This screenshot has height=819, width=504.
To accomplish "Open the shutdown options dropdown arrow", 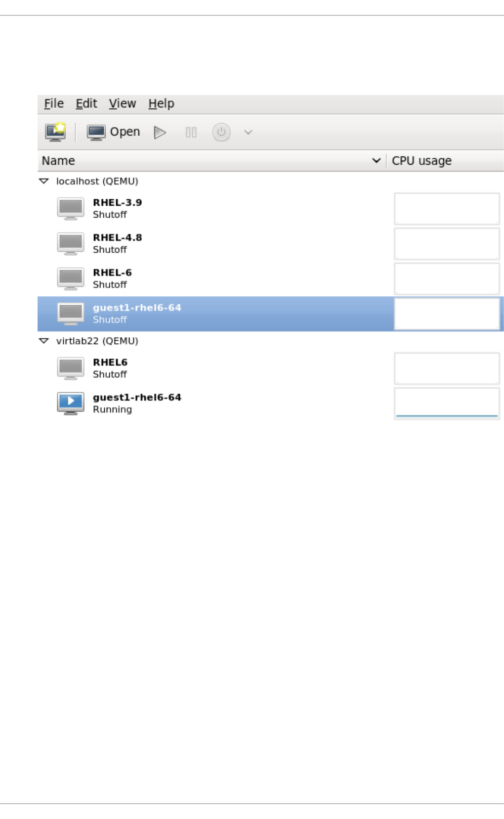I will [248, 132].
